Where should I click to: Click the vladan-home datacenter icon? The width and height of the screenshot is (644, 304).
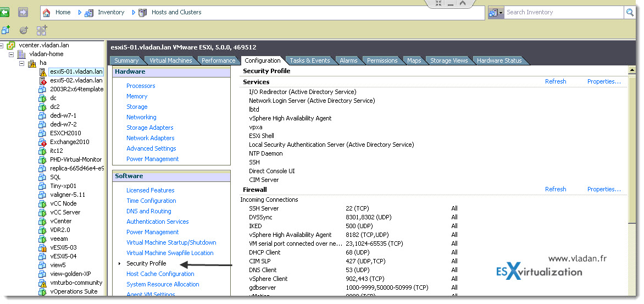[x=21, y=54]
